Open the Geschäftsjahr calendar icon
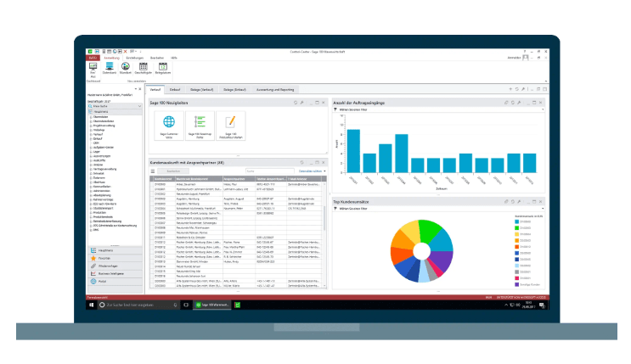Viewport: 631px width, 364px height. pos(143,66)
